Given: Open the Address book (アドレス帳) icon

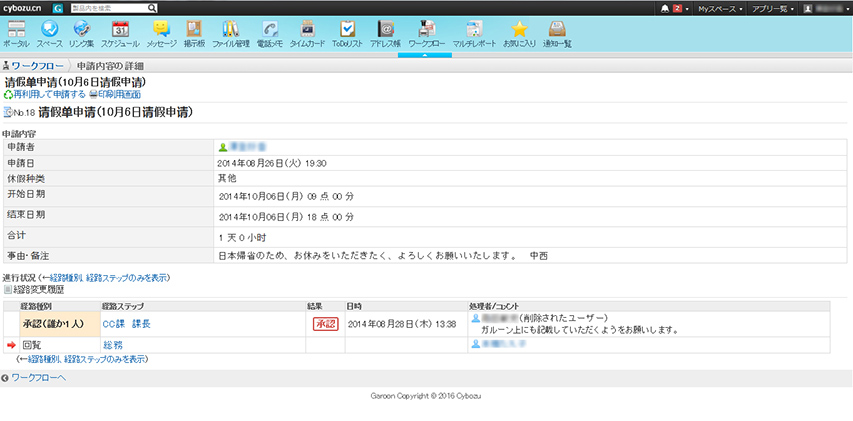Looking at the screenshot, I should (x=385, y=29).
